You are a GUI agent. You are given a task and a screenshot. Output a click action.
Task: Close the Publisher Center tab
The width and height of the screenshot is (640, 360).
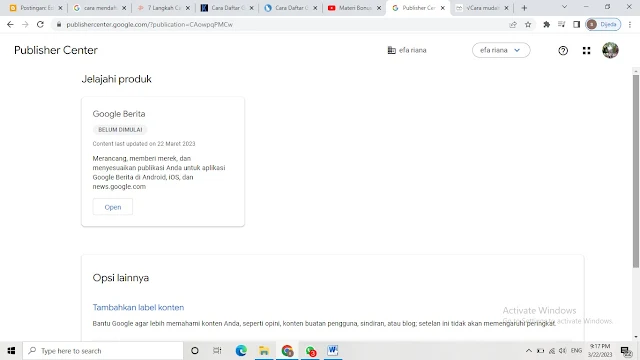(x=442, y=8)
